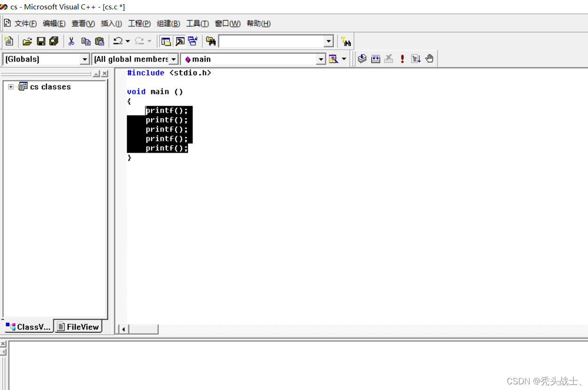Viewport: 588px width, 390px height.
Task: Execute the program with the exclamation icon
Action: [x=402, y=58]
